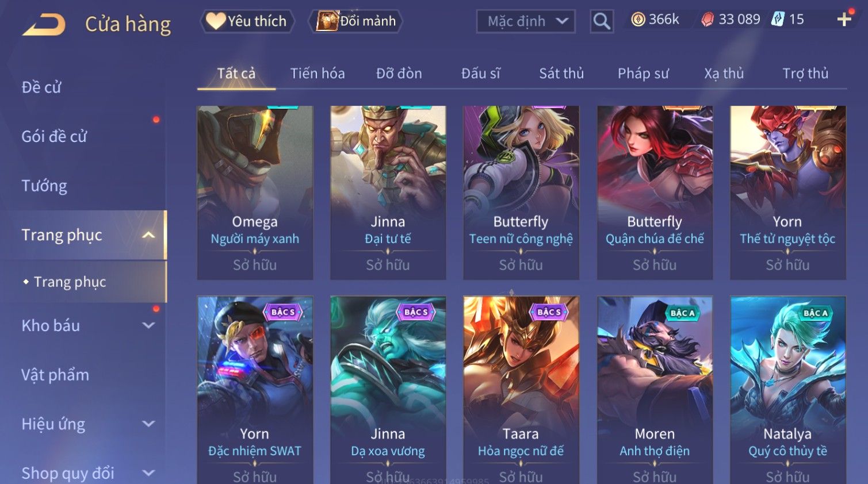Select Butterfly Teen nữ công nghệ card
Screen dimensions: 868x484
point(521,193)
